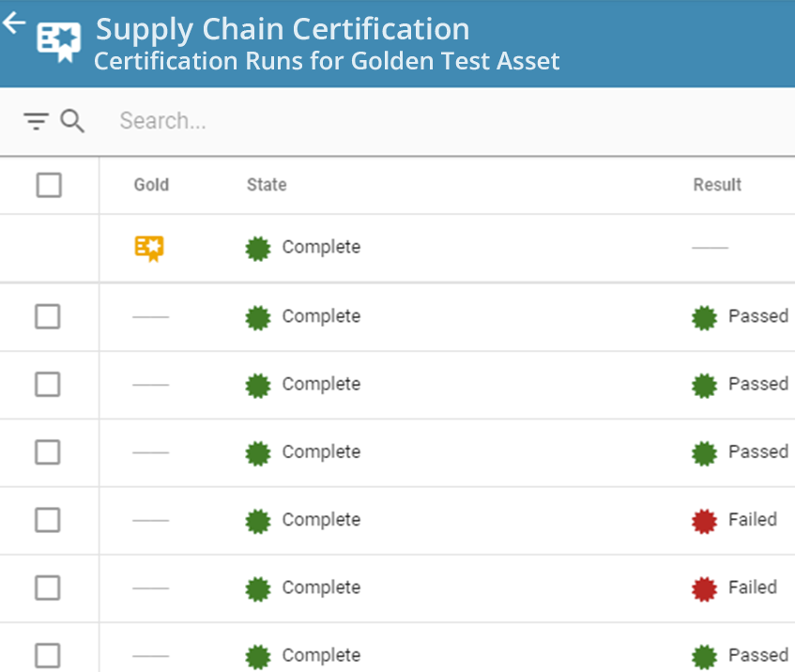Click the second Passed result text
The image size is (795, 672).
(758, 385)
